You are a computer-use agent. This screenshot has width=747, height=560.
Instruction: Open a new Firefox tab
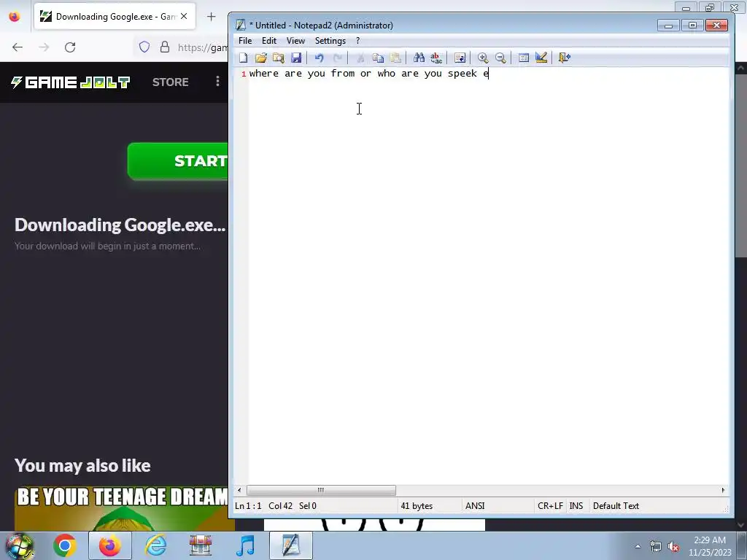[x=212, y=17]
